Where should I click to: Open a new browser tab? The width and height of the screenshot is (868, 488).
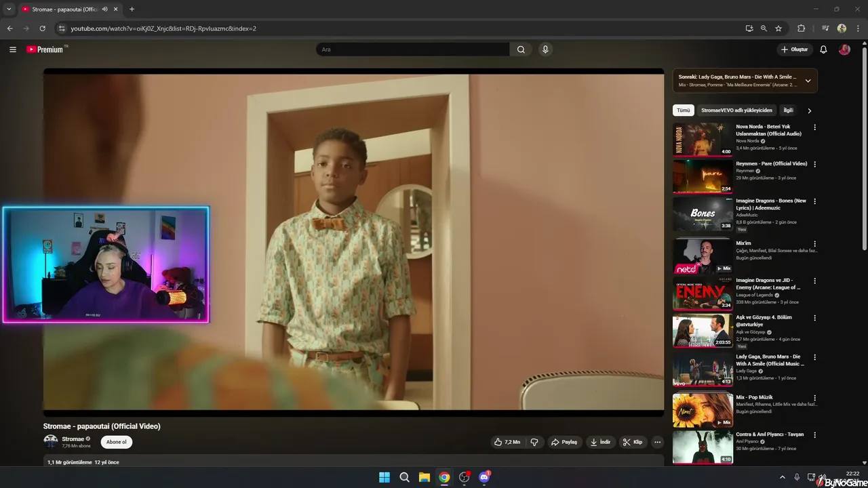point(132,9)
